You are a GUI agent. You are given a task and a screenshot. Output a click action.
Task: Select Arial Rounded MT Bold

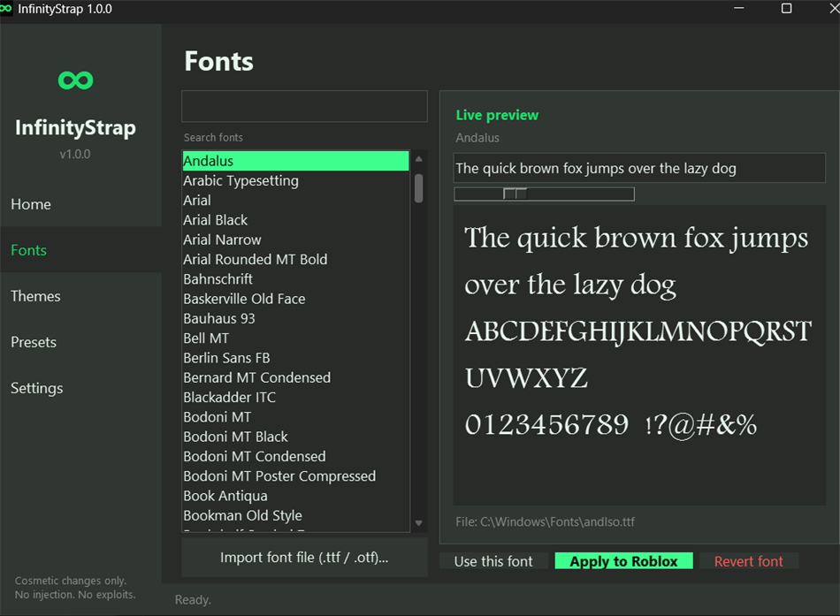295,259
